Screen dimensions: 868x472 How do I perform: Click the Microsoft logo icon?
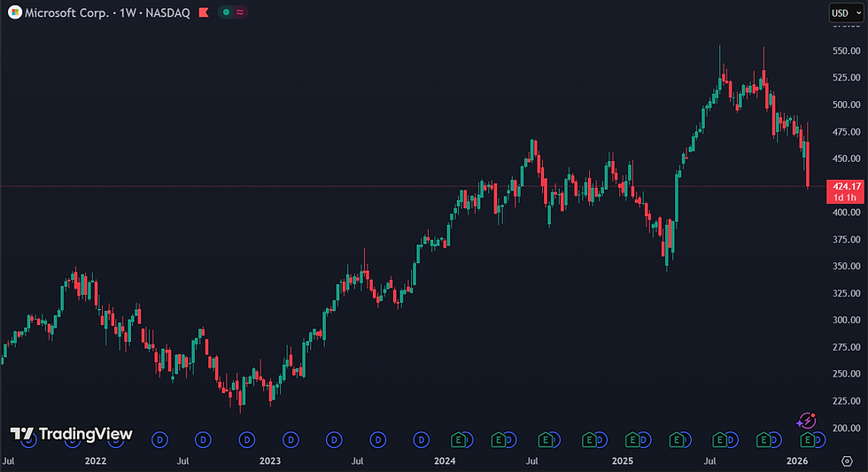tap(15, 12)
